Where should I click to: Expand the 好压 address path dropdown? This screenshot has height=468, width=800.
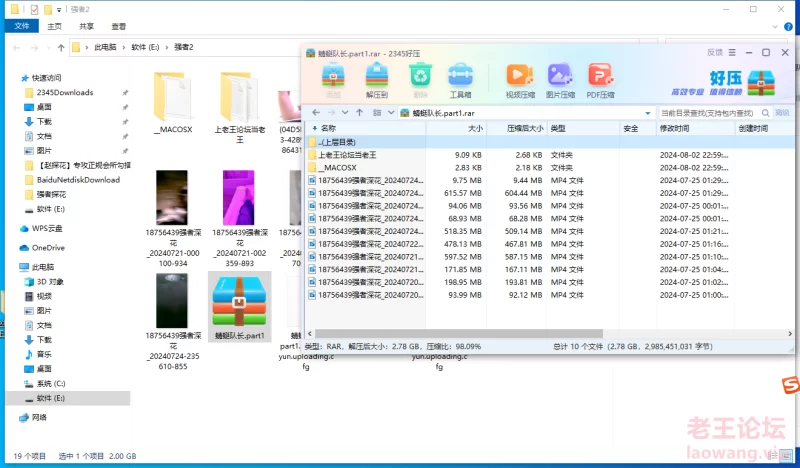pos(648,113)
